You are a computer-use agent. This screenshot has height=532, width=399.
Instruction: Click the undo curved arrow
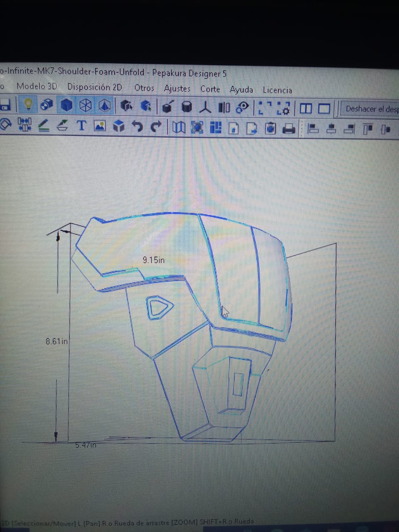tap(138, 127)
